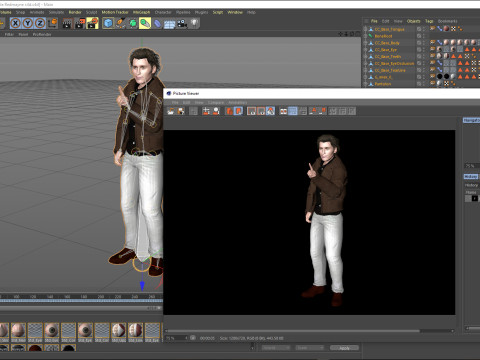
Task: Click the blue Cube primitive icon
Action: pyautogui.click(x=108, y=23)
